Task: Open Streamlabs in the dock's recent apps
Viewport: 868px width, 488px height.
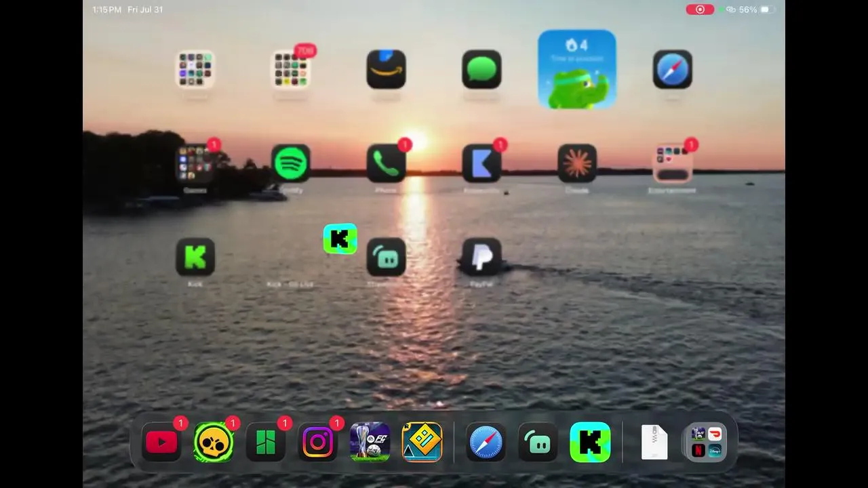Action: [x=538, y=443]
